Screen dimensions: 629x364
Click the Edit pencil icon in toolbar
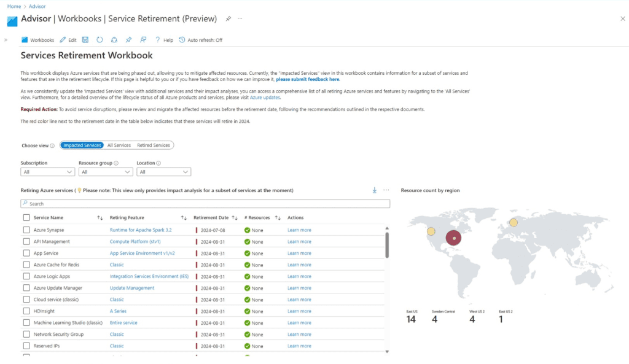coord(63,40)
